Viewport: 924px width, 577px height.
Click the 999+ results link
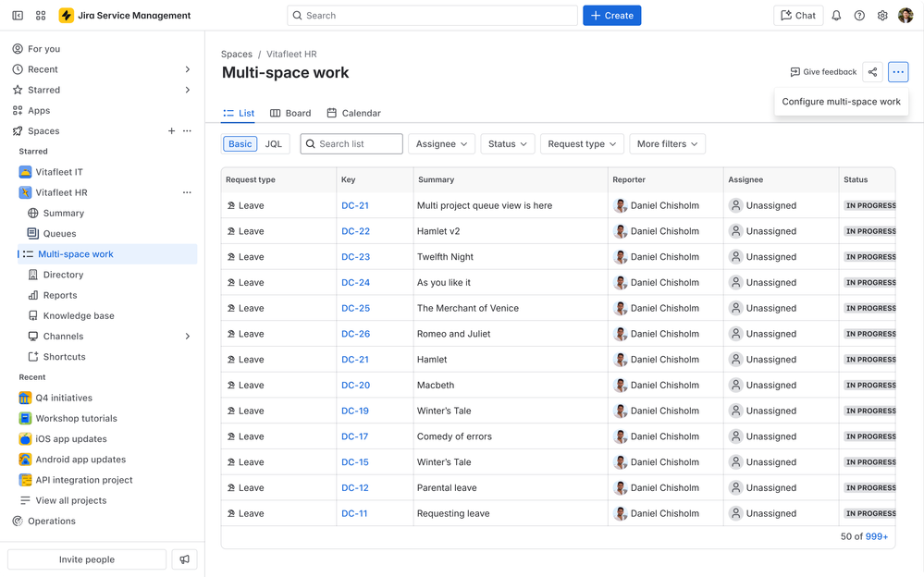point(876,536)
